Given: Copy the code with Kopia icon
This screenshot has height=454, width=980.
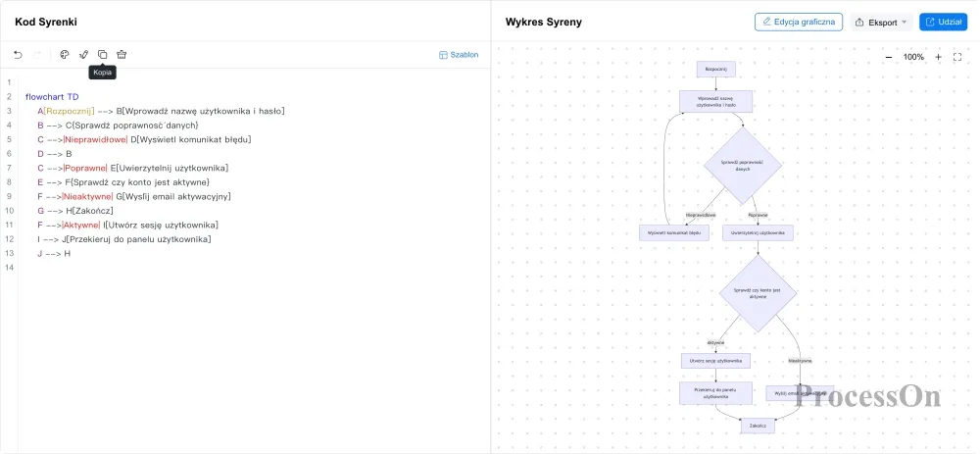Looking at the screenshot, I should pyautogui.click(x=103, y=54).
